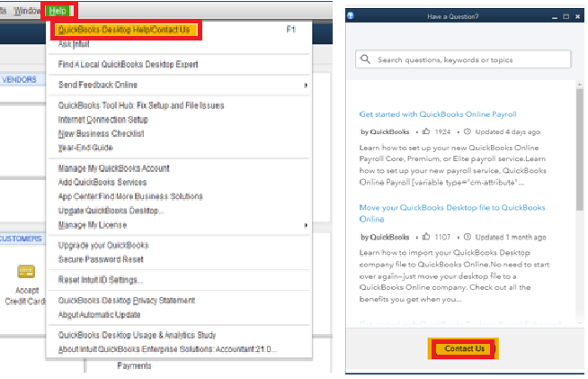Open Move your QuickBooks Desktop file article
The image size is (588, 379).
pyautogui.click(x=452, y=213)
